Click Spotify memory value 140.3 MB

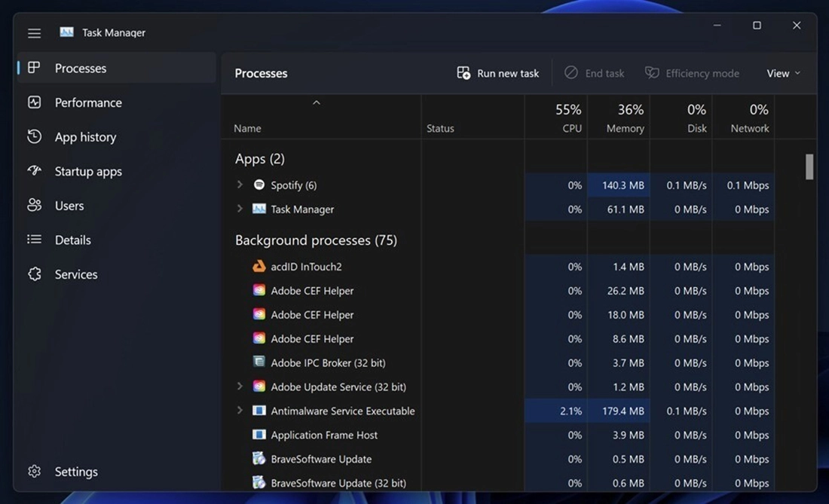(623, 185)
